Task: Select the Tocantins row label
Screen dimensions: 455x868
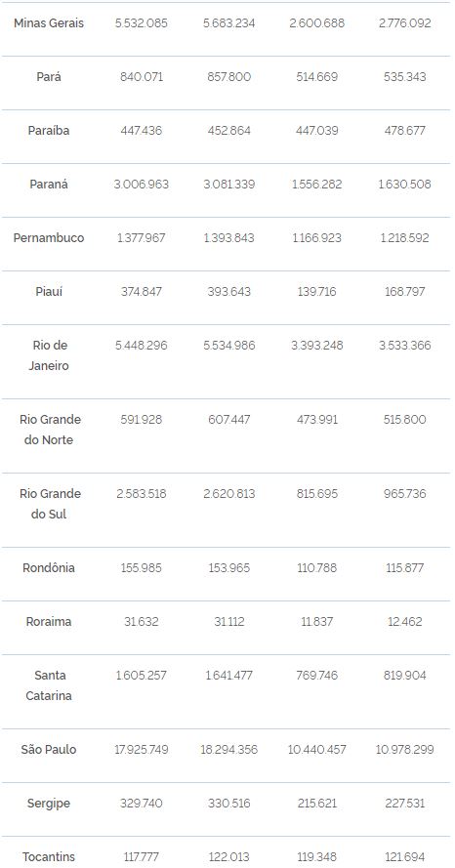Action: click(x=49, y=857)
